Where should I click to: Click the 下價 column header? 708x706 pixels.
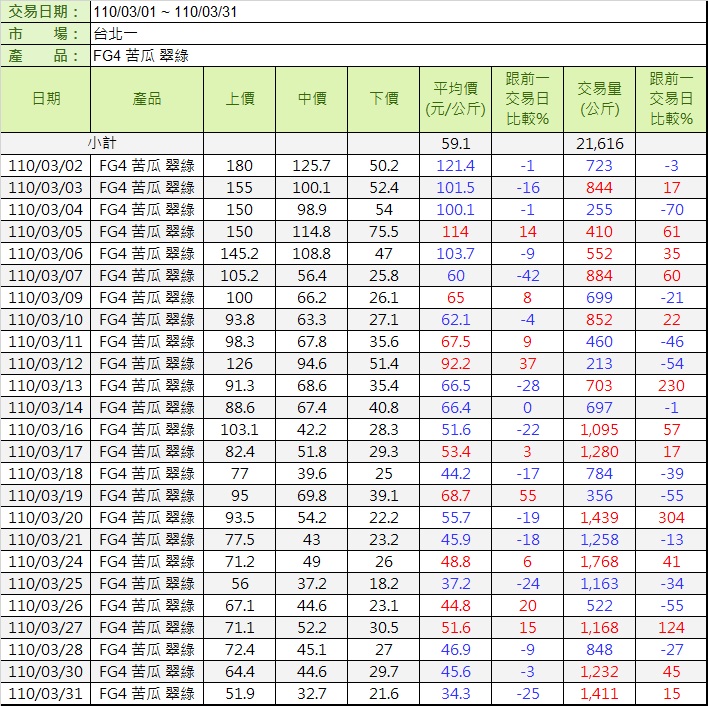384,99
